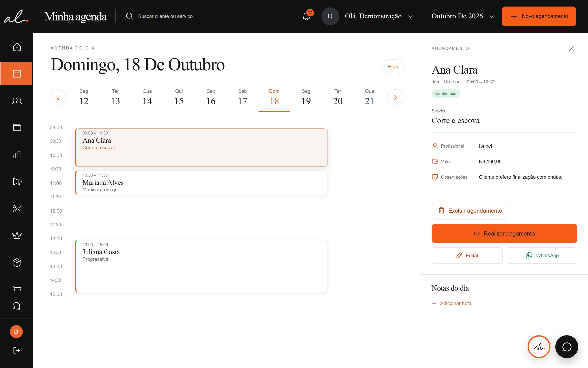588x368 pixels.
Task: Open the bar chart reports icon
Action: [17, 155]
